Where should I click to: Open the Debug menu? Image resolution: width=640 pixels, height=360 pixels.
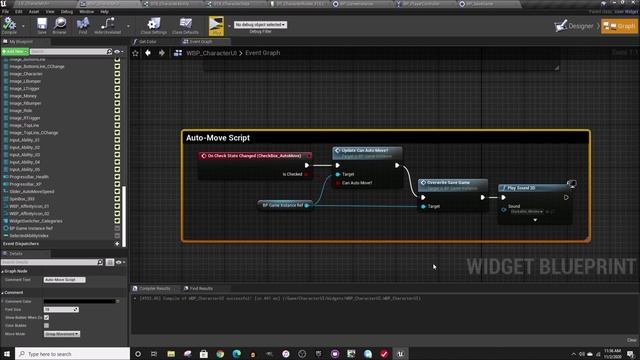tap(67, 11)
